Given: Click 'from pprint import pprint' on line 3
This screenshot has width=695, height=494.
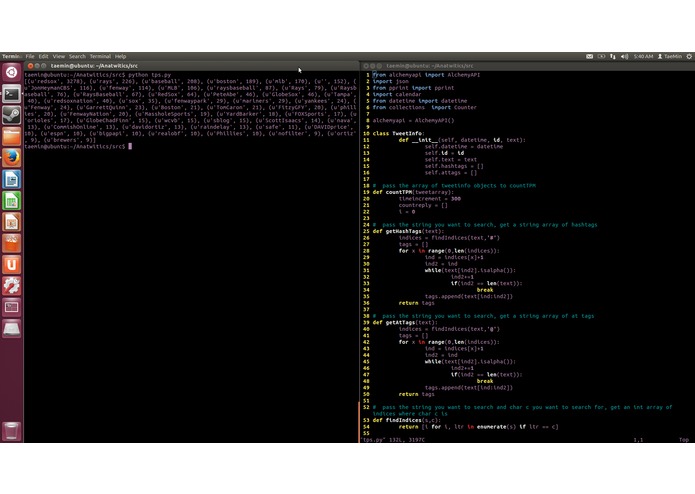Looking at the screenshot, I should (x=414, y=88).
